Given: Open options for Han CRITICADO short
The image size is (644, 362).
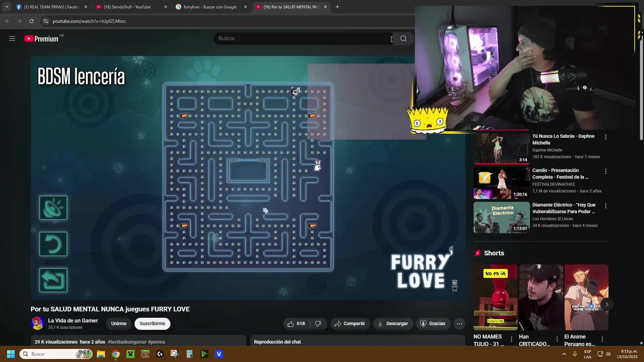Looking at the screenshot, I should [x=557, y=339].
